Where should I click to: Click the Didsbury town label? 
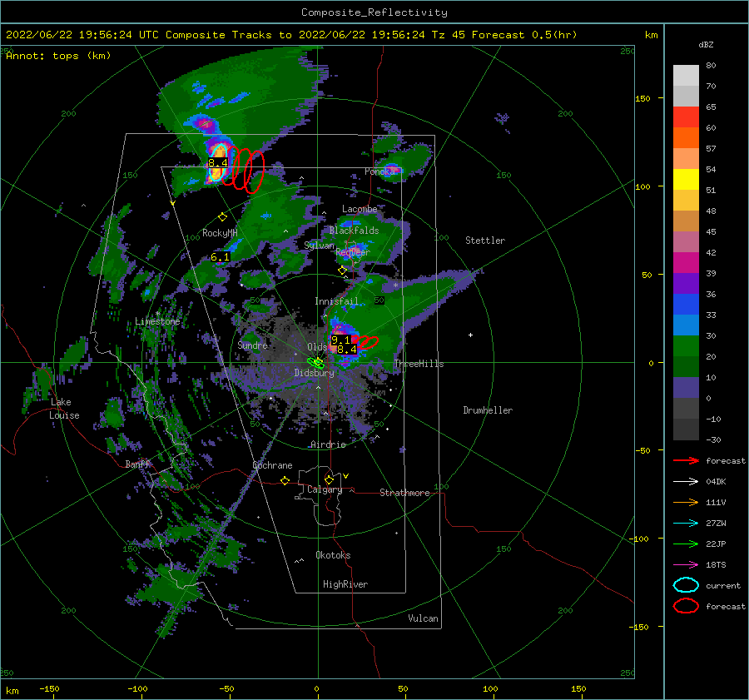pos(315,373)
